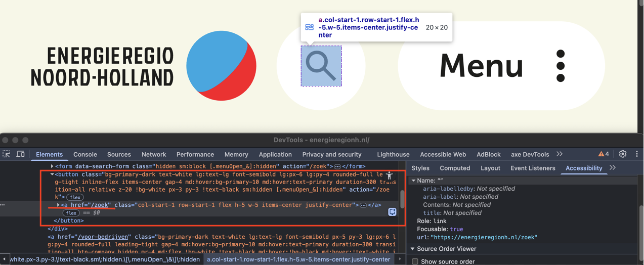This screenshot has width=644, height=265.
Task: Click the Menu button on the webpage
Action: pyautogui.click(x=501, y=66)
